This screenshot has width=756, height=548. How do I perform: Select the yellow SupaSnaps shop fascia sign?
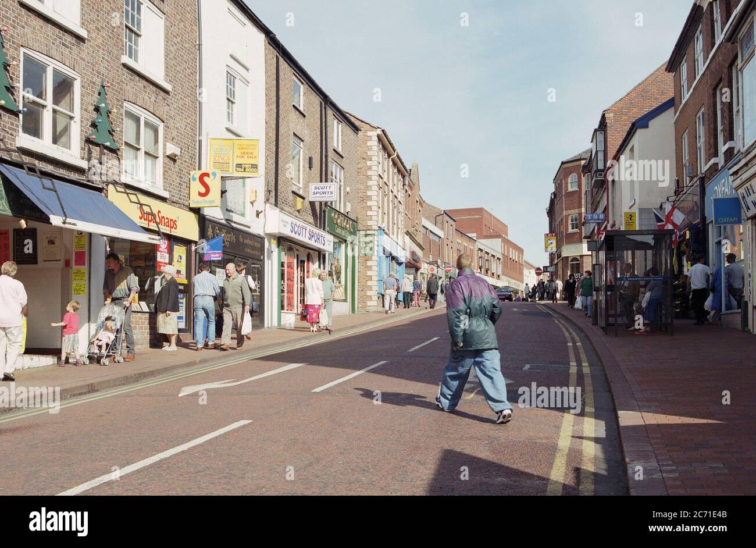point(154,213)
